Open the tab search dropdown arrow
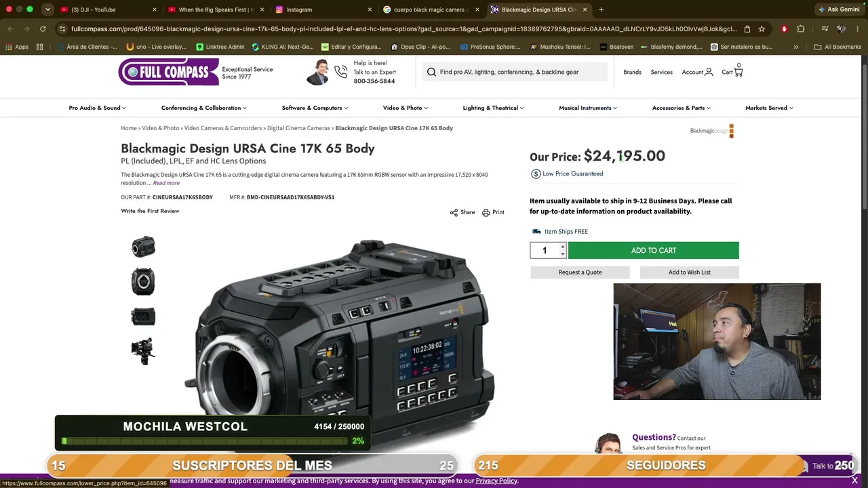The height and width of the screenshot is (488, 868). [x=47, y=9]
